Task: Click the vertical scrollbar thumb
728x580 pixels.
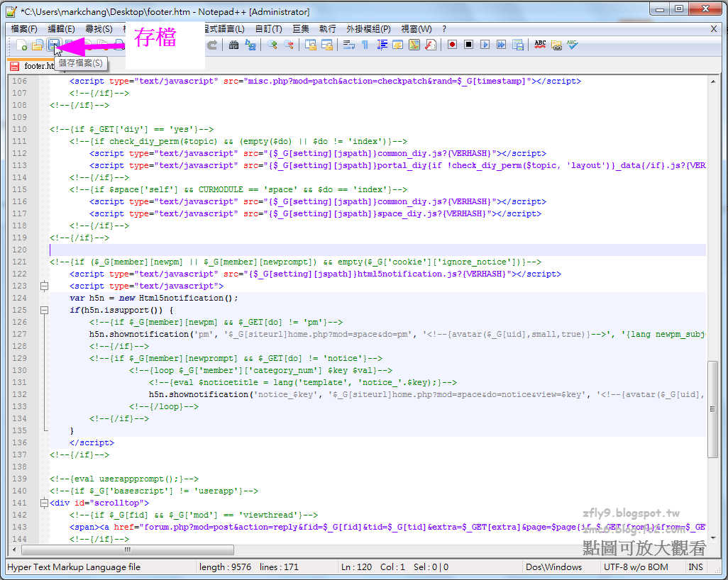Action: [x=712, y=409]
